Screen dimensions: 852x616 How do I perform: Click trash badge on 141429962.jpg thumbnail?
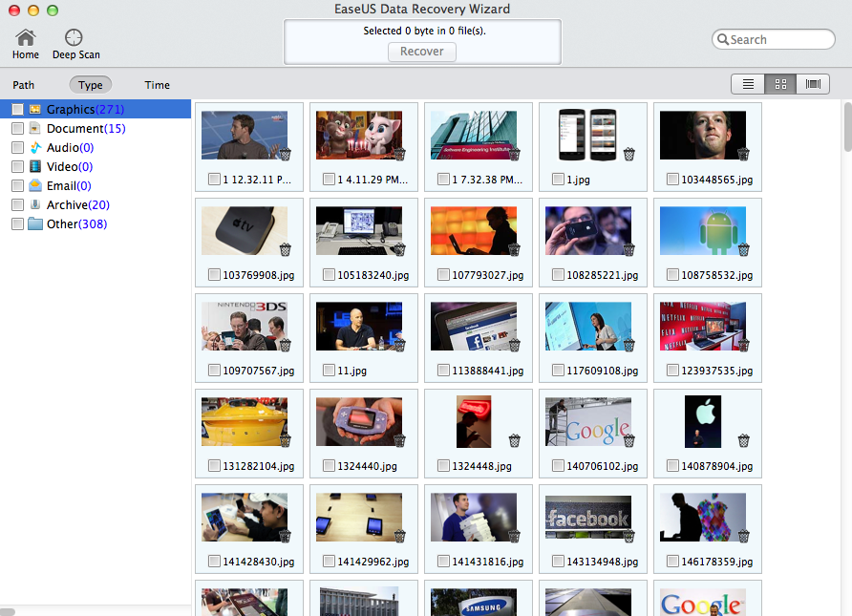400,536
